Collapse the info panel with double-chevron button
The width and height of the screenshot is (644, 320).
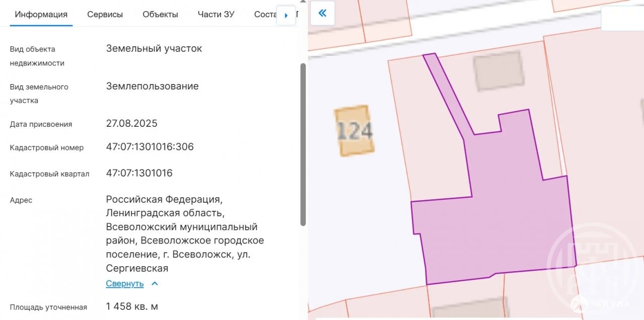323,13
